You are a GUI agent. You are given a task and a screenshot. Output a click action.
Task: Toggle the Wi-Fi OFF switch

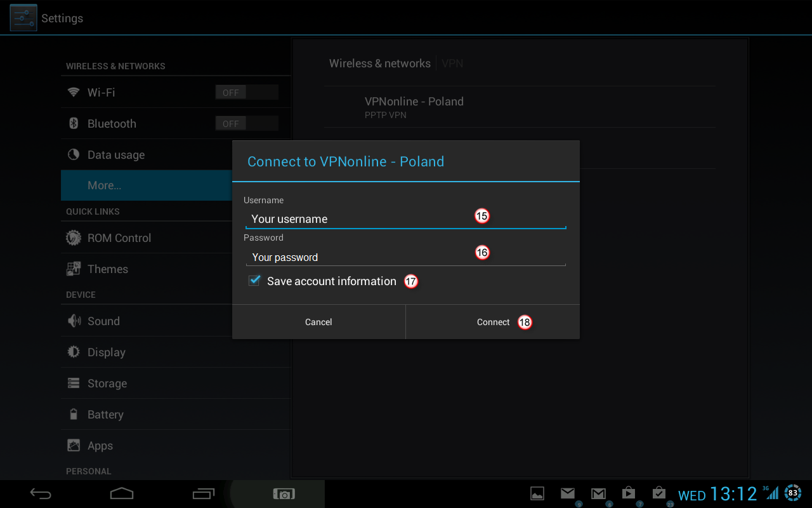(x=247, y=92)
